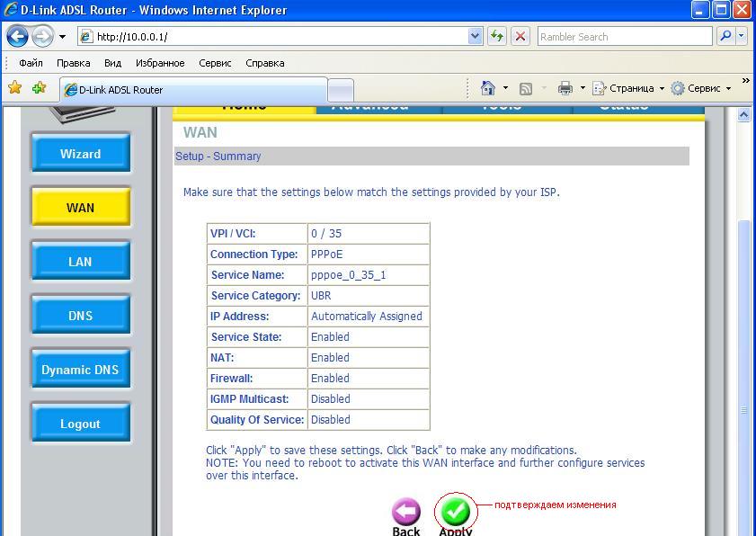The width and height of the screenshot is (756, 536).
Task: Click the page scrollbar up arrow
Action: [743, 115]
